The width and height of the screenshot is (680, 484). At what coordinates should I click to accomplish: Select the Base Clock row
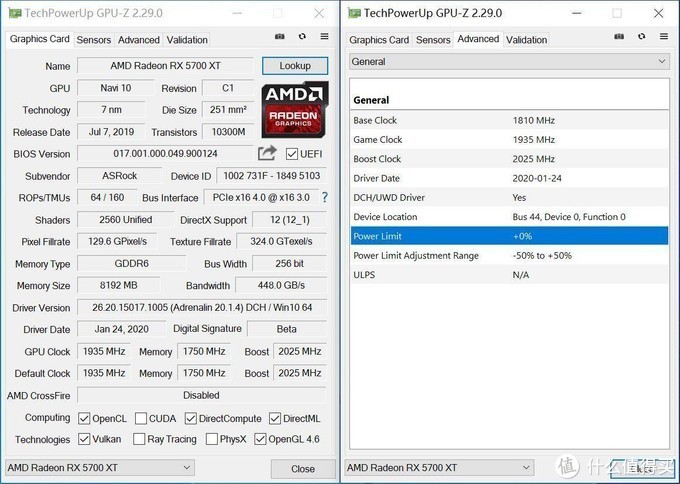tap(509, 120)
